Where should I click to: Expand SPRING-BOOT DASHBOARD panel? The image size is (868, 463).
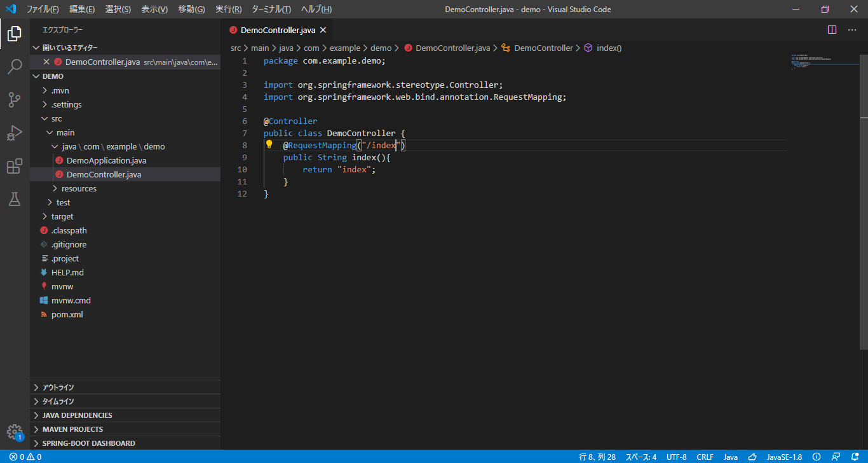[125, 443]
